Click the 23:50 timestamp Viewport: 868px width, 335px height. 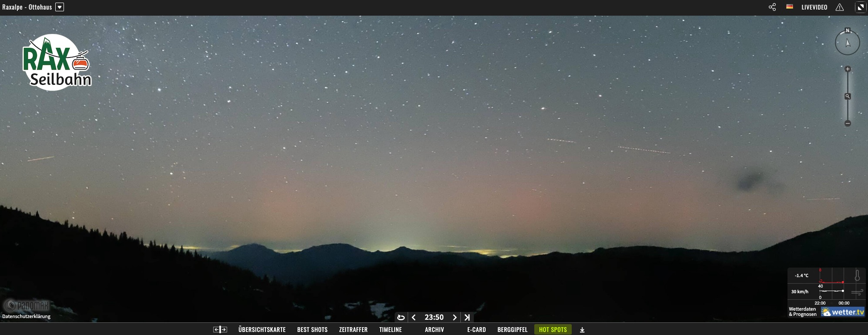pyautogui.click(x=434, y=318)
